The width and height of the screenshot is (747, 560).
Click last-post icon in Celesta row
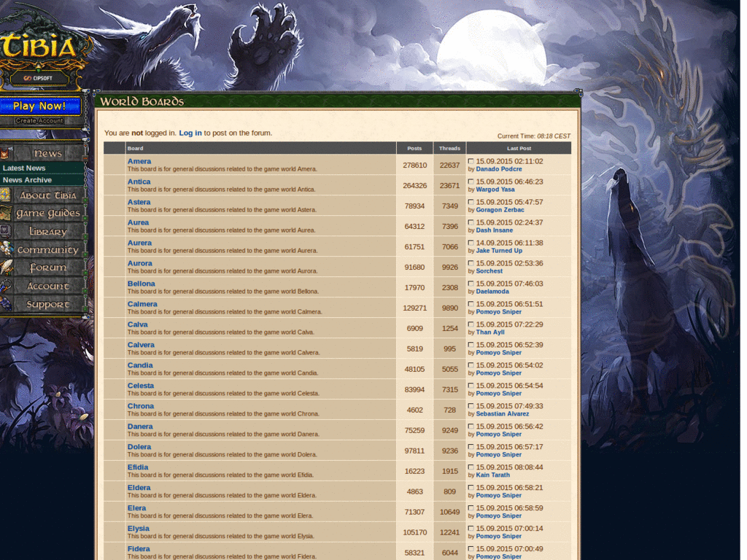coord(471,386)
